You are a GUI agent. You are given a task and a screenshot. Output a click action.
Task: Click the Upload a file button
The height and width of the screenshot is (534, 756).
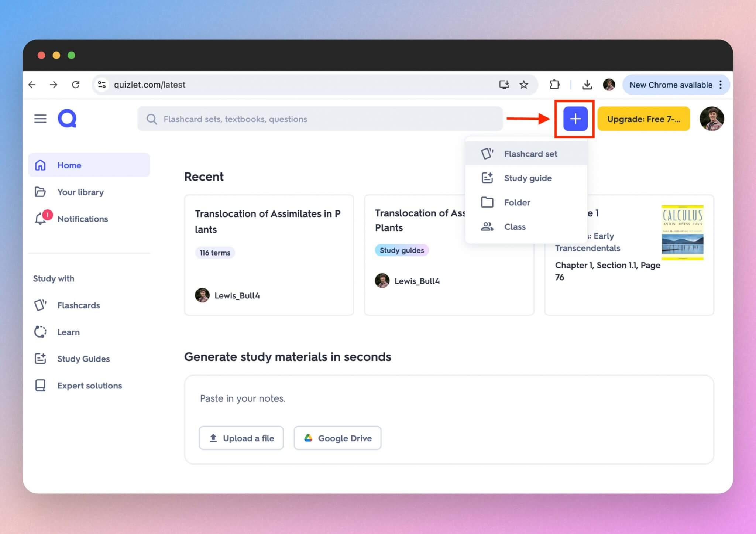point(241,438)
